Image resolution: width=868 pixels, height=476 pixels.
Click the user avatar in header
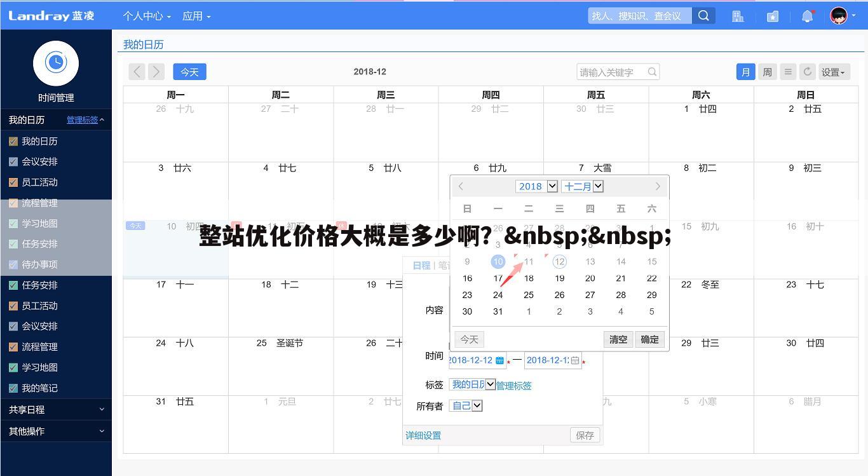(x=839, y=16)
